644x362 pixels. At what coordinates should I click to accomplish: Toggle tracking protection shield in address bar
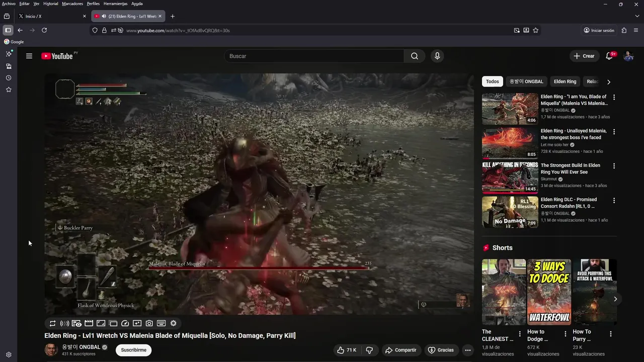click(x=95, y=30)
